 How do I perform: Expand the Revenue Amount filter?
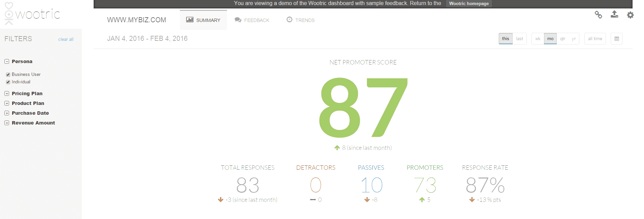7,123
